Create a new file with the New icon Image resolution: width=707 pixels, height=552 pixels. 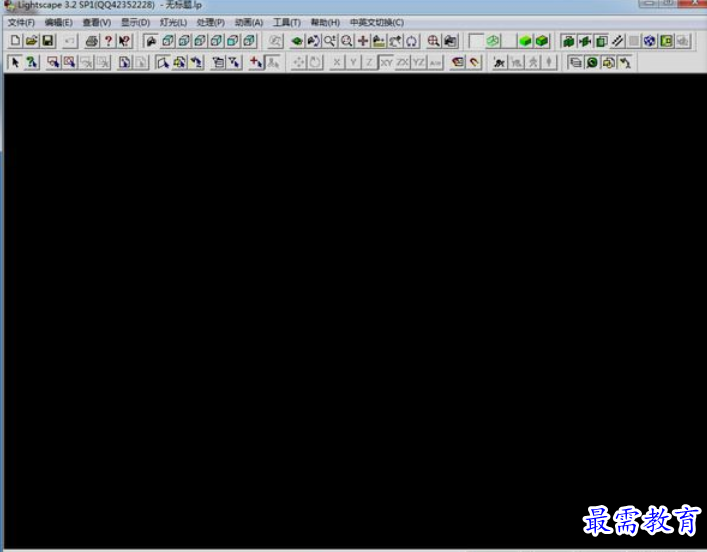pyautogui.click(x=15, y=41)
